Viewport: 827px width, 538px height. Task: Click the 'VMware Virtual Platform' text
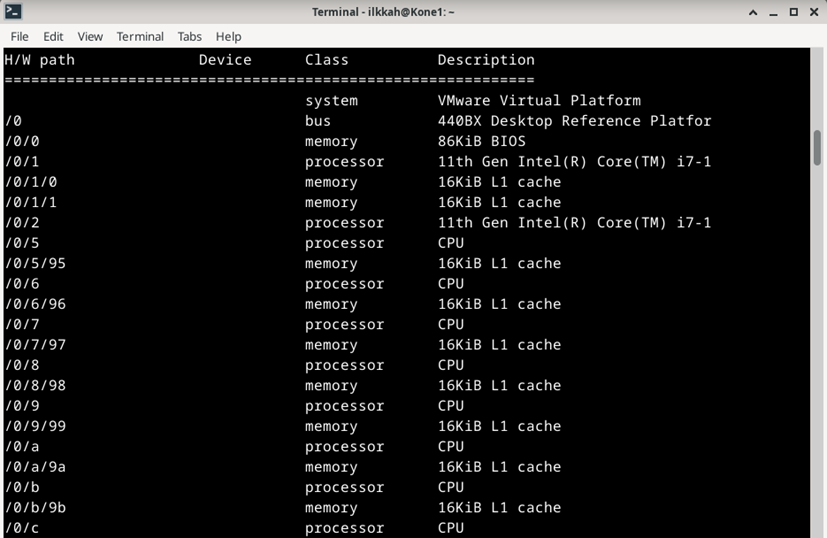click(x=539, y=101)
